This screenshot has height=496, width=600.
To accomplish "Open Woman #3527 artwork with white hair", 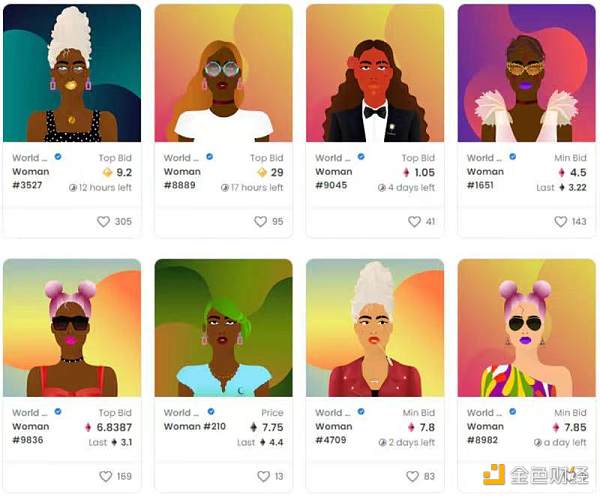I will point(72,73).
